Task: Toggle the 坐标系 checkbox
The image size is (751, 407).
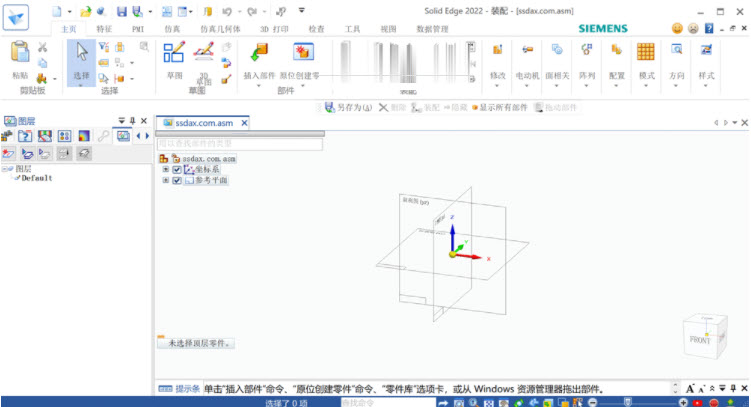Action: 177,170
